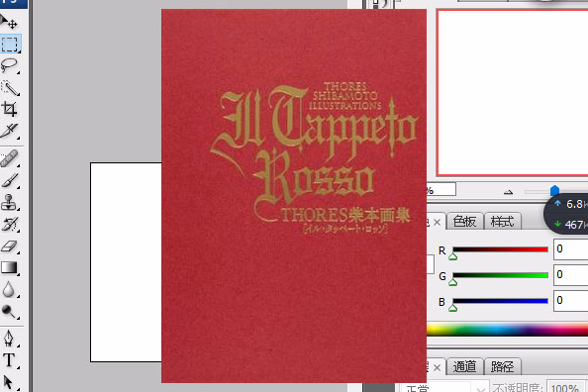This screenshot has height=392, width=588.
Task: Click the red book cover image
Action: 294,196
